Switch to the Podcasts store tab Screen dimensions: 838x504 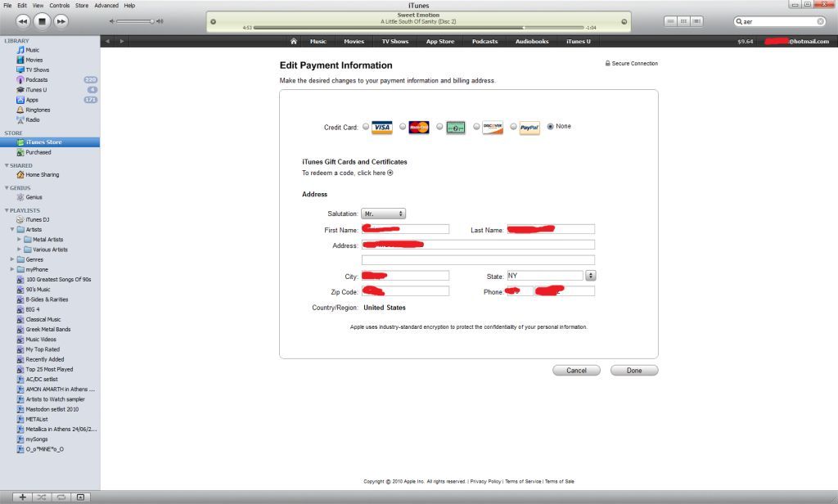pos(484,41)
